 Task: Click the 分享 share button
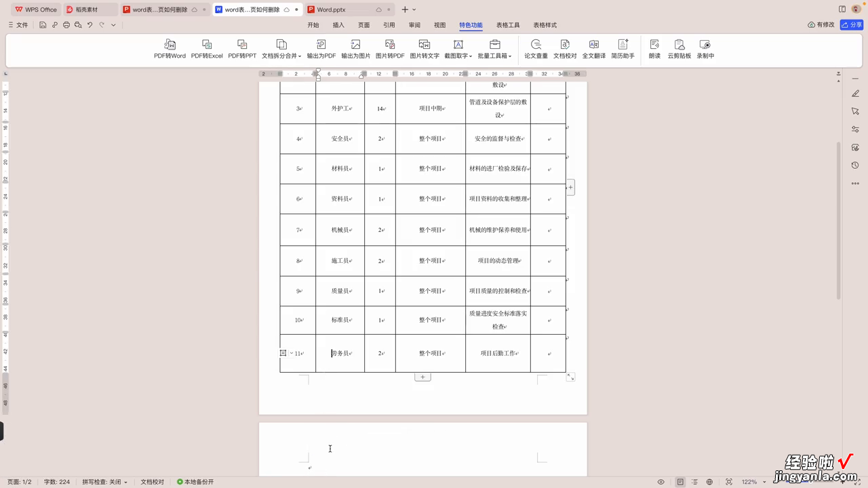click(x=852, y=25)
